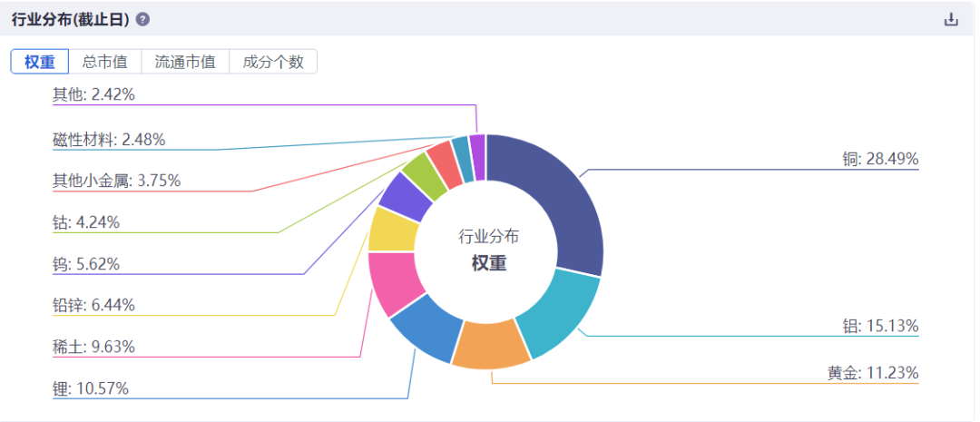Click the 行业分布 权重 center text
Screen dimensions: 980x422
tap(489, 250)
